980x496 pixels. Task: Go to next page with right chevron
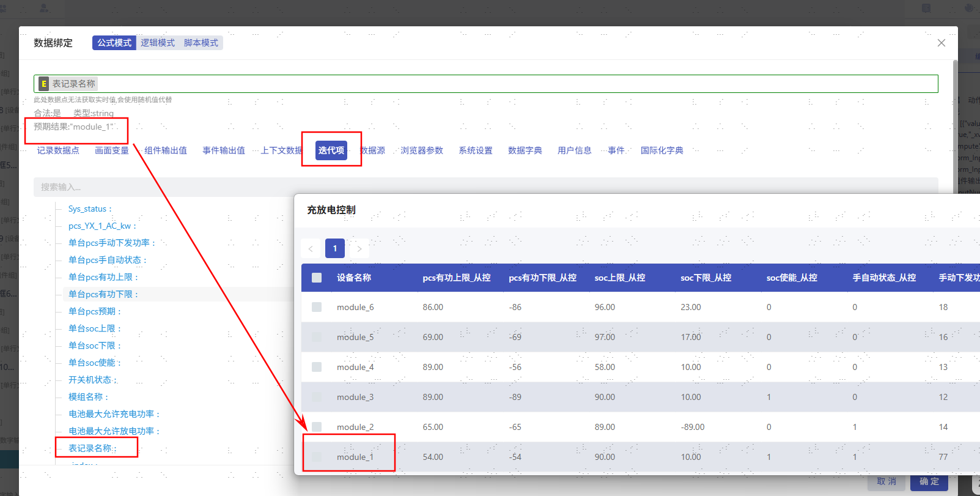point(359,248)
